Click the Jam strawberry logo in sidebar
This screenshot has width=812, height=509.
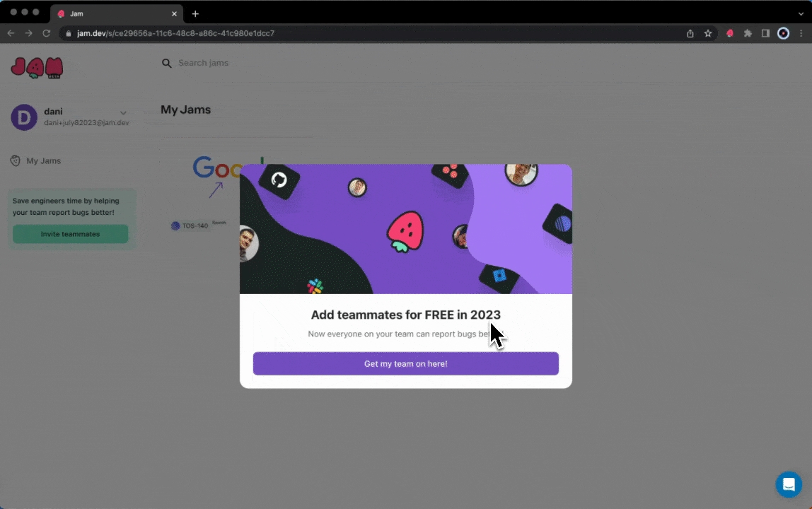point(37,67)
